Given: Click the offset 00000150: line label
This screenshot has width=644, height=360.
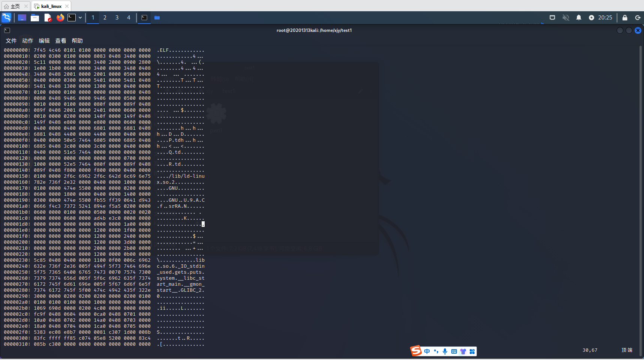Looking at the screenshot, I should click(17, 176).
